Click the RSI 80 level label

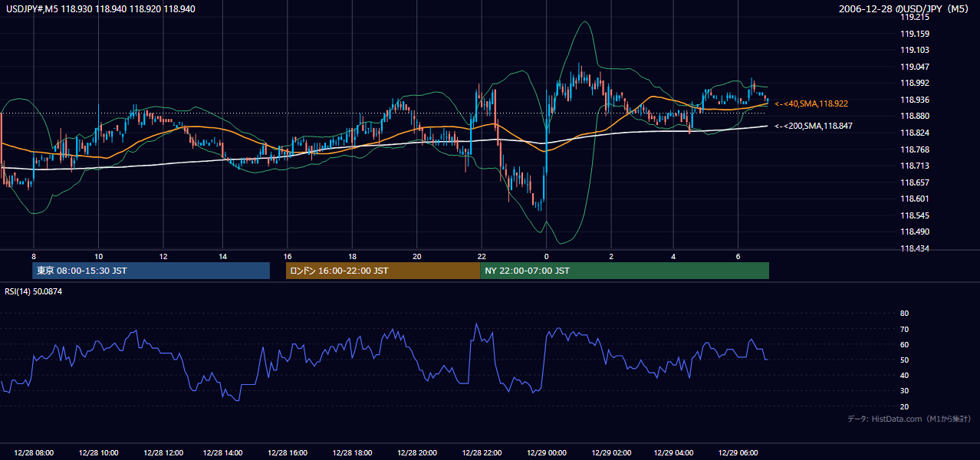[x=904, y=314]
